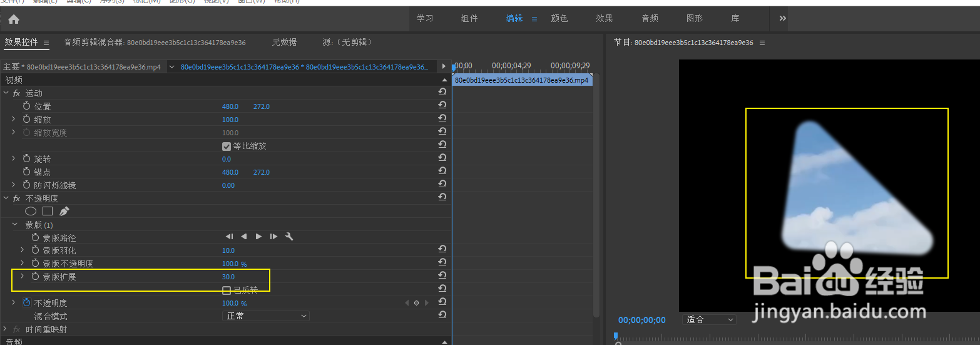
Task: Collapse the 视频 section arrow
Action: click(x=444, y=80)
